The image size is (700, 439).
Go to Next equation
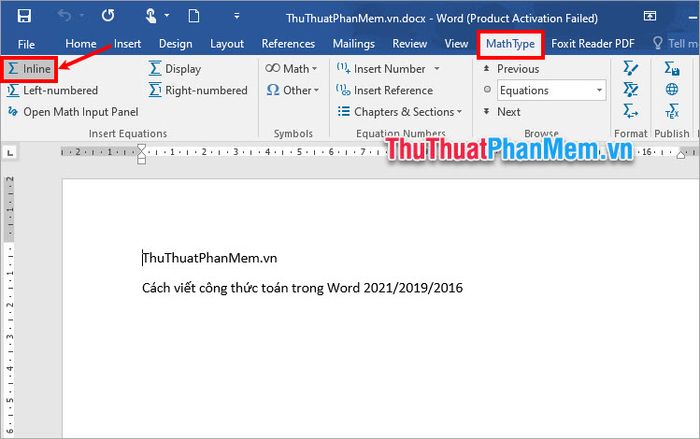click(x=502, y=112)
